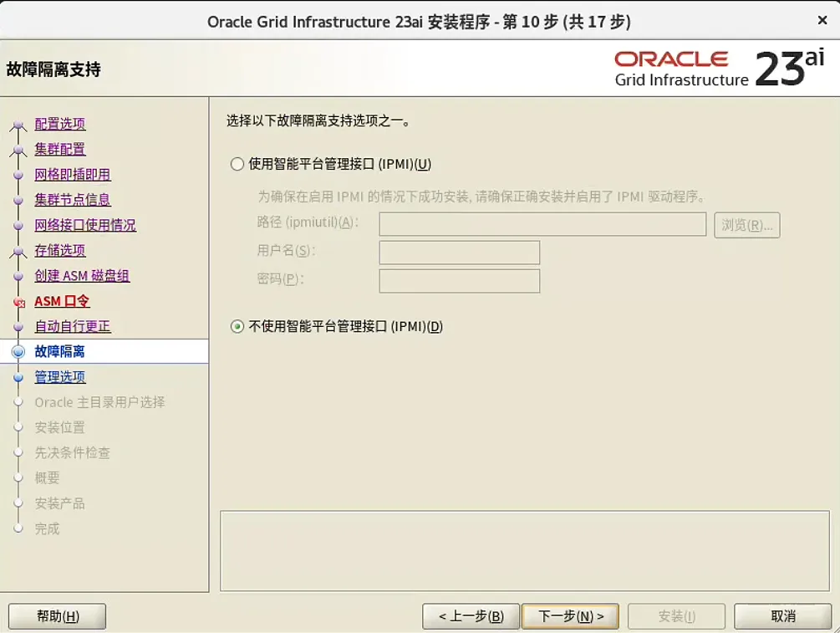Click the milestone flag icon beside 配置选项
Image resolution: width=840 pixels, height=633 pixels.
pos(18,124)
